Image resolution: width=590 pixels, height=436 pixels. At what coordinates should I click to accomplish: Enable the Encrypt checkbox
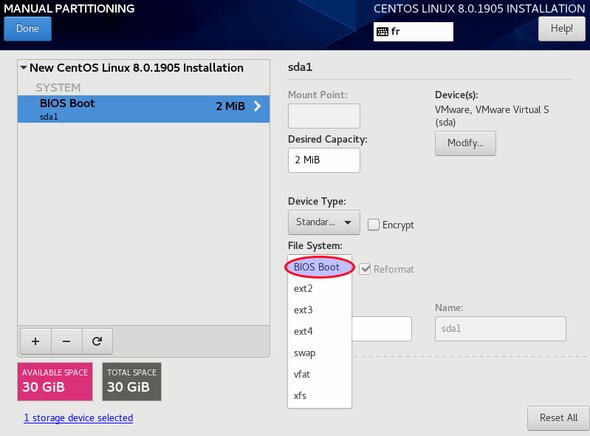tap(374, 225)
